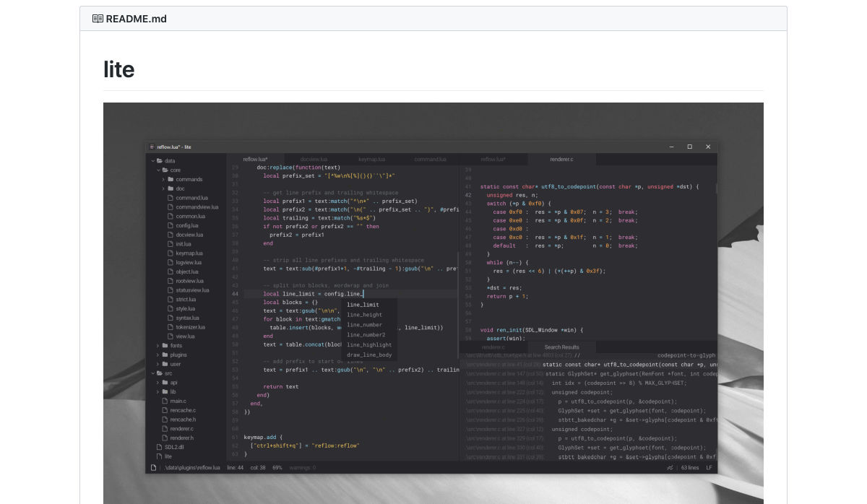Click the \data\plugins\reflow.lua path in status bar

point(192,468)
